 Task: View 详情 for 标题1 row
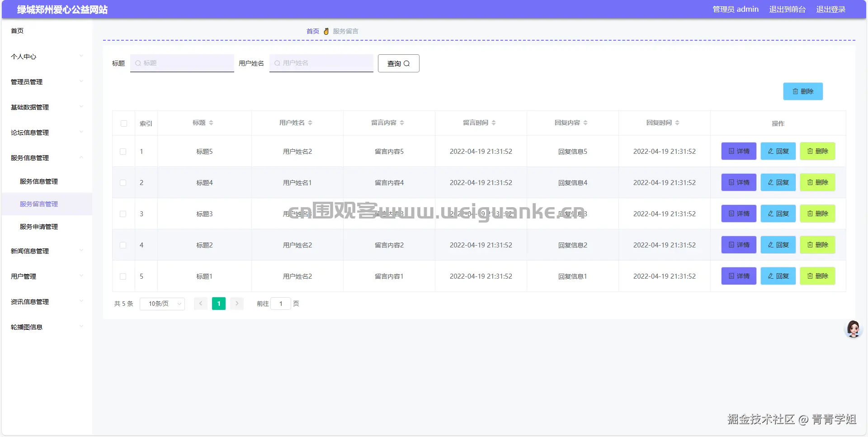[x=739, y=276]
